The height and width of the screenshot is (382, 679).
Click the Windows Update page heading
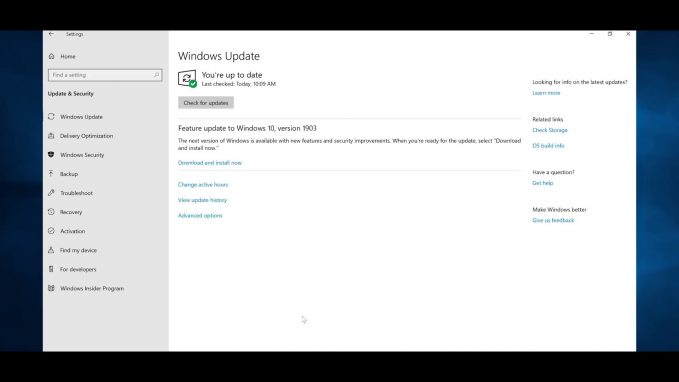[x=219, y=56]
